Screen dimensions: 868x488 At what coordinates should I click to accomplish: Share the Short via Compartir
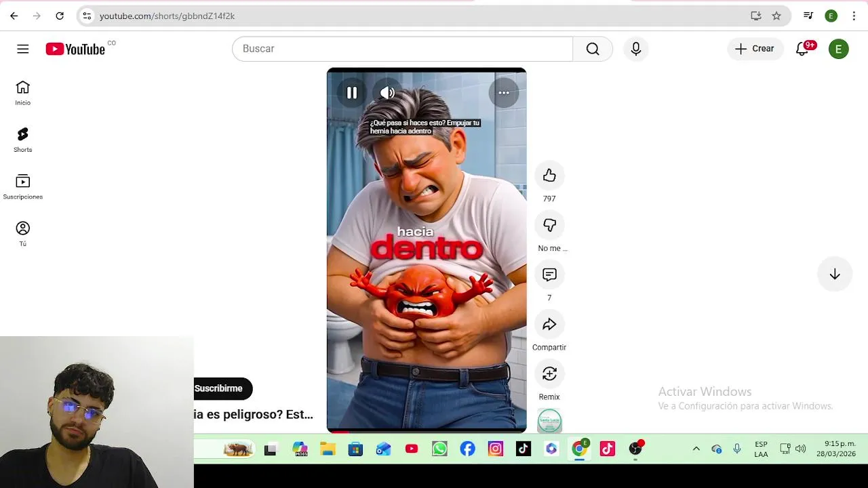(549, 324)
